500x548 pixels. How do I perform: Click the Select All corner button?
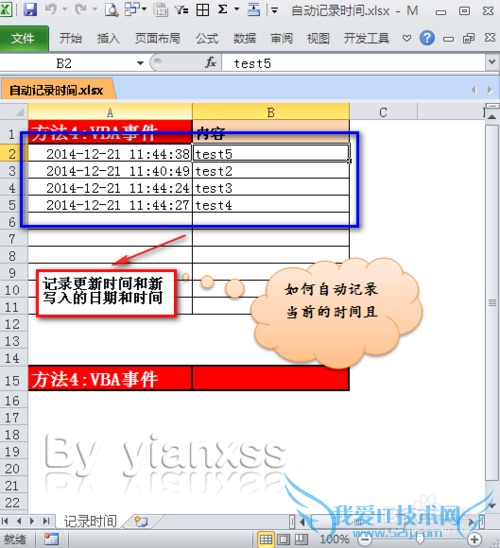(14, 112)
